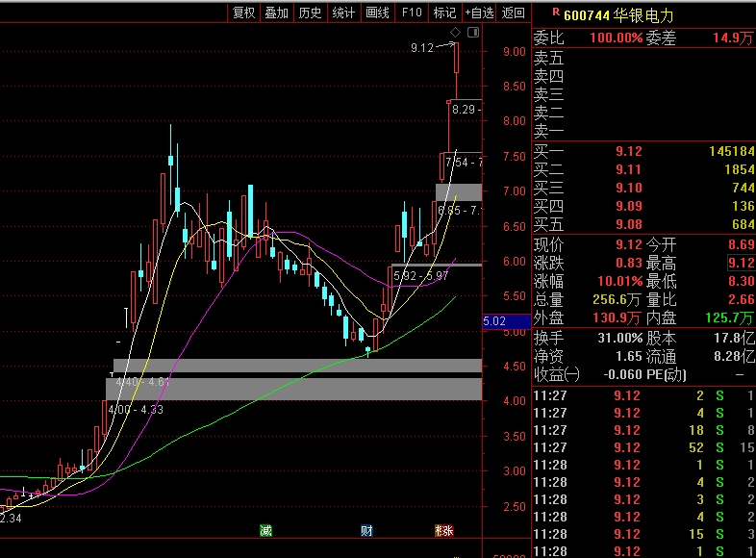Viewport: 756px width, 558px height.
Task: Click the 标记 mark button
Action: [444, 13]
